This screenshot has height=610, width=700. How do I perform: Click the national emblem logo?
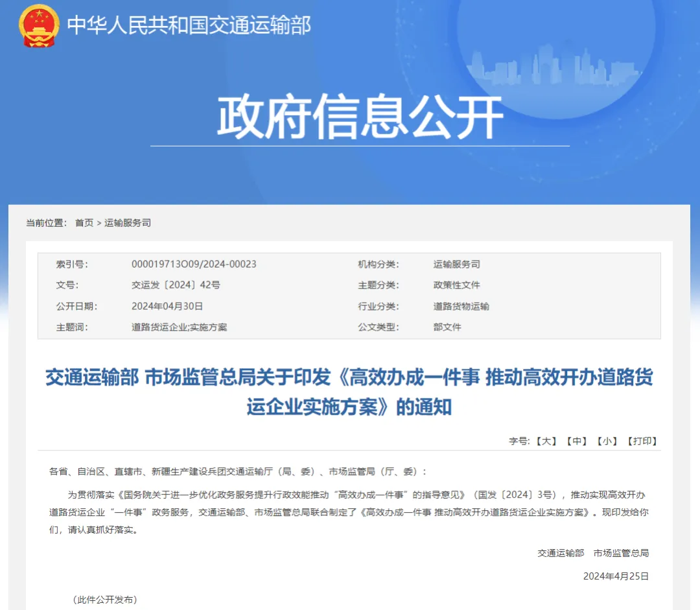(39, 25)
